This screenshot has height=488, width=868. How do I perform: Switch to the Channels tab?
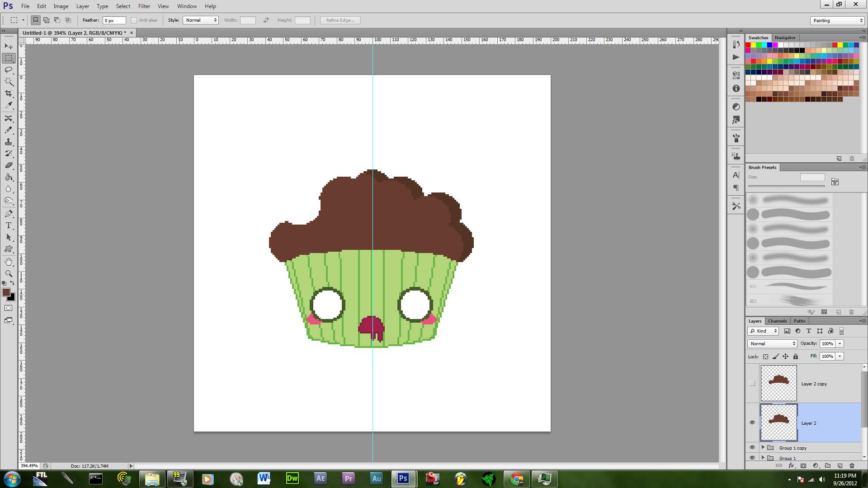tap(777, 321)
